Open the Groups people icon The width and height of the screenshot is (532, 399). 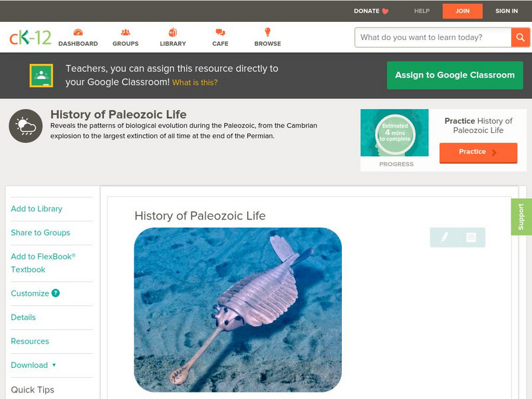click(x=126, y=32)
